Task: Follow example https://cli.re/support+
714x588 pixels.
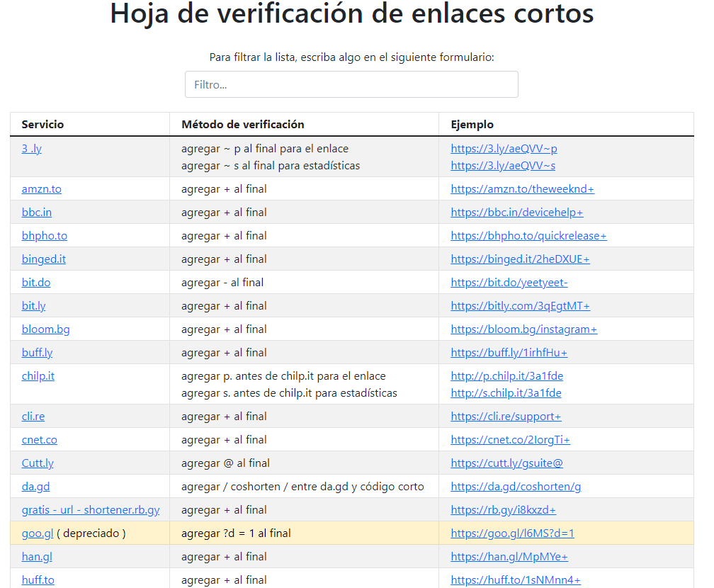Action: coord(506,417)
